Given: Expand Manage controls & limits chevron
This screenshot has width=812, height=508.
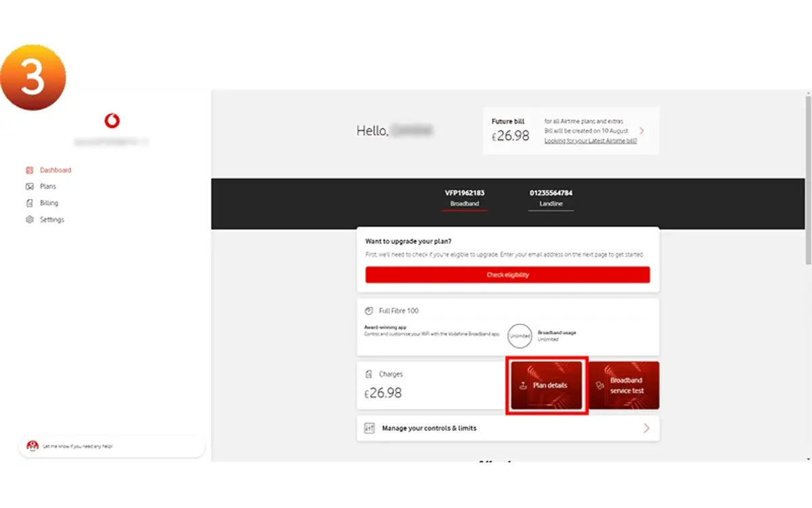Looking at the screenshot, I should 646,428.
